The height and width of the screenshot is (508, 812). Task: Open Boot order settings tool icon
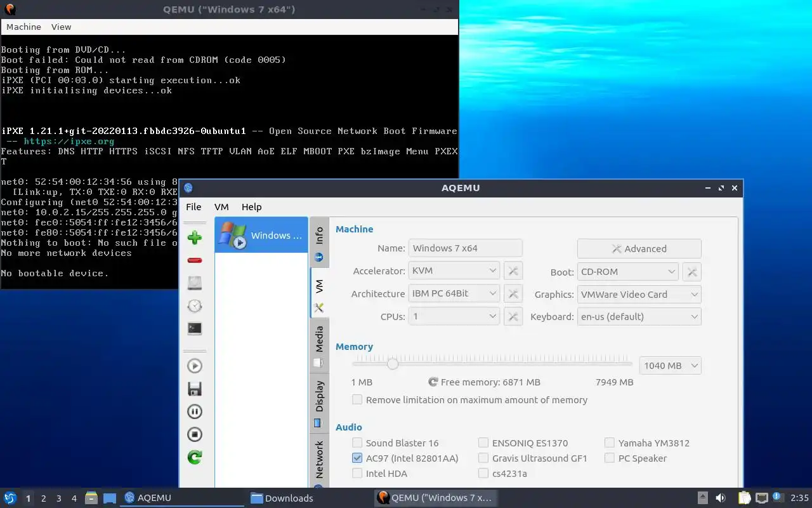692,272
